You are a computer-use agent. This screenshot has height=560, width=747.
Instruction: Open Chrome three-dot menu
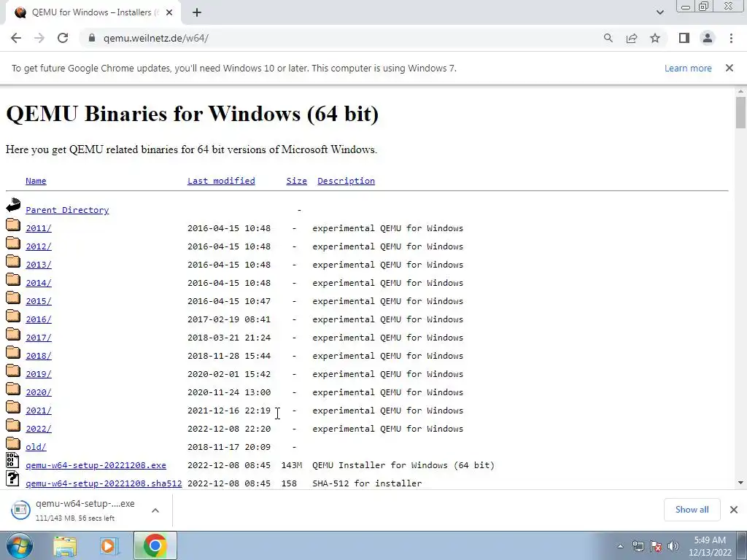(731, 38)
